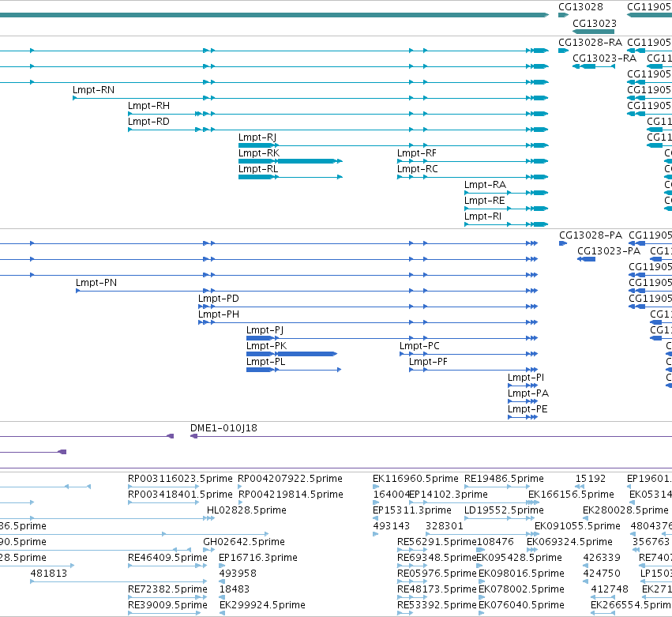This screenshot has width=672, height=617.
Task: Open EST RE19486.5prime
Action: coord(504,479)
